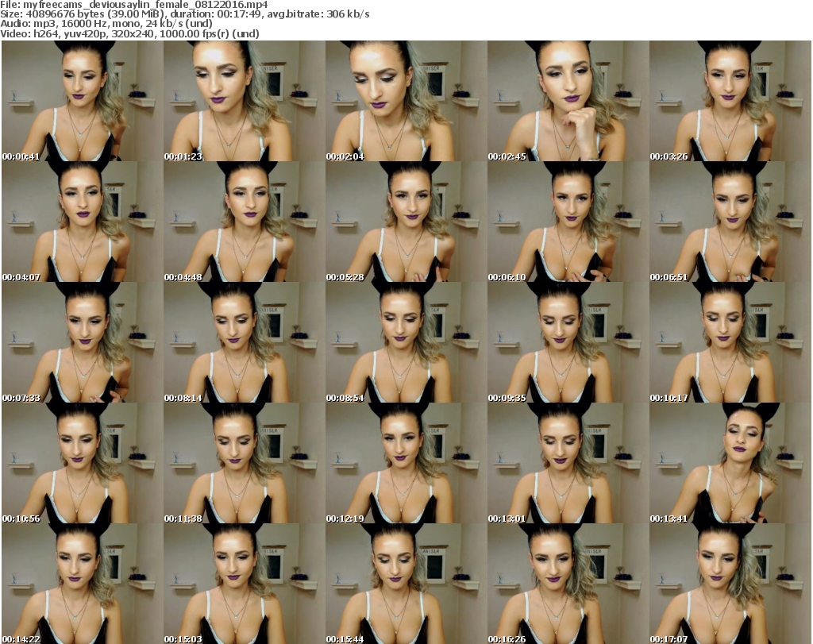Click the thumbnail timestamped 00:00:41
Screen dimensions: 813x644
click(x=82, y=102)
